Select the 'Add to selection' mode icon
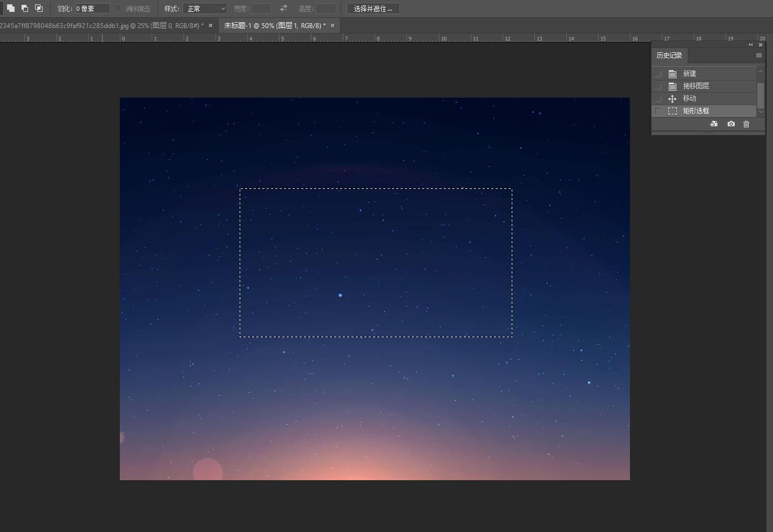This screenshot has height=532, width=773. pos(11,8)
